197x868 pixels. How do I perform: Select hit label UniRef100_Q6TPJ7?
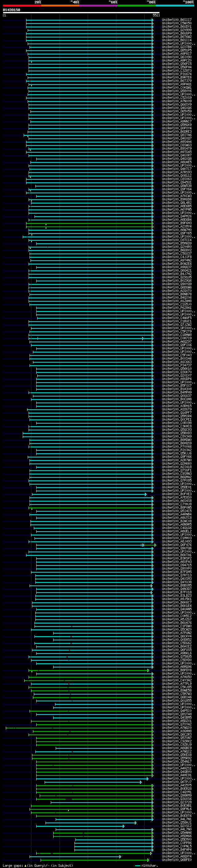click(176, 782)
